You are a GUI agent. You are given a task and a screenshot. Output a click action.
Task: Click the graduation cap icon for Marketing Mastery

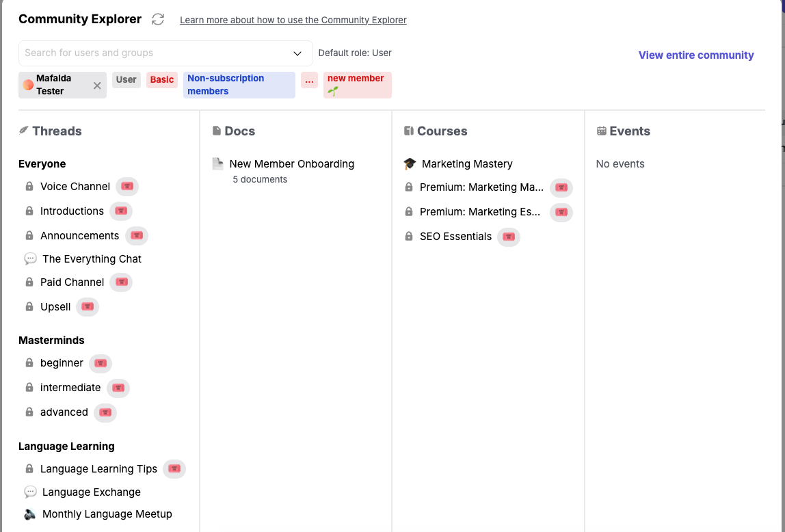(410, 164)
